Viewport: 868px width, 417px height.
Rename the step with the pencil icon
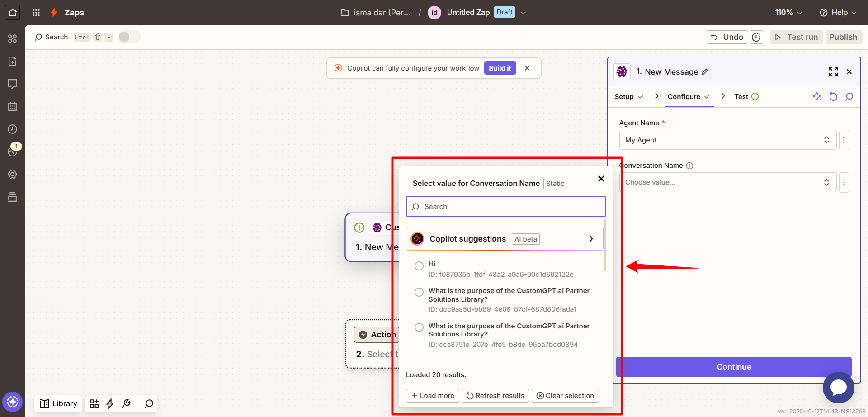705,72
